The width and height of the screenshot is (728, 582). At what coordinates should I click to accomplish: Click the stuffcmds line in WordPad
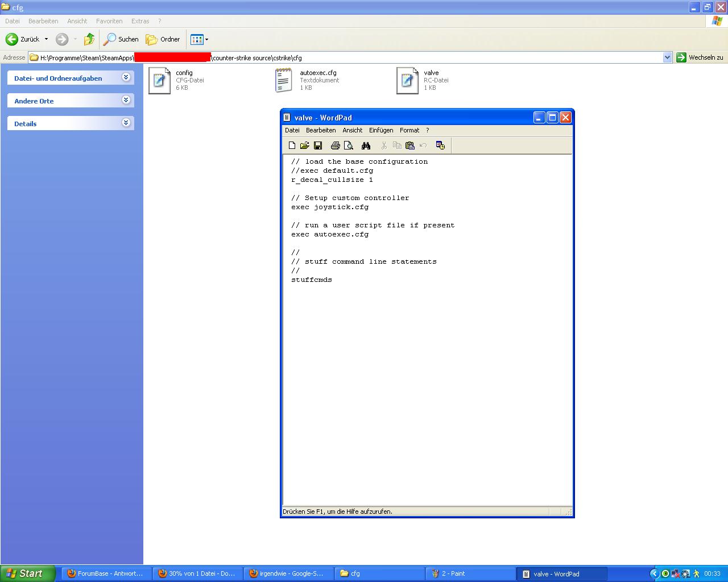(x=312, y=280)
